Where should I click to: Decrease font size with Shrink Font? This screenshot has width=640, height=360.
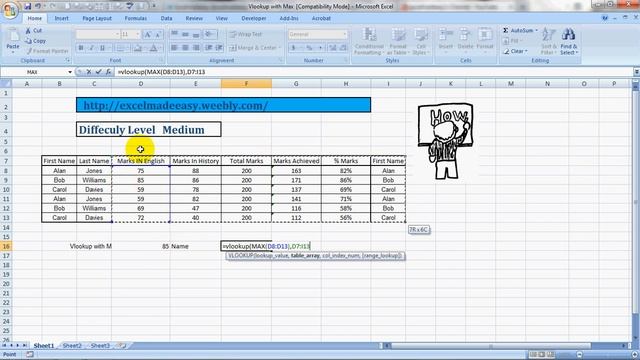coord(158,35)
